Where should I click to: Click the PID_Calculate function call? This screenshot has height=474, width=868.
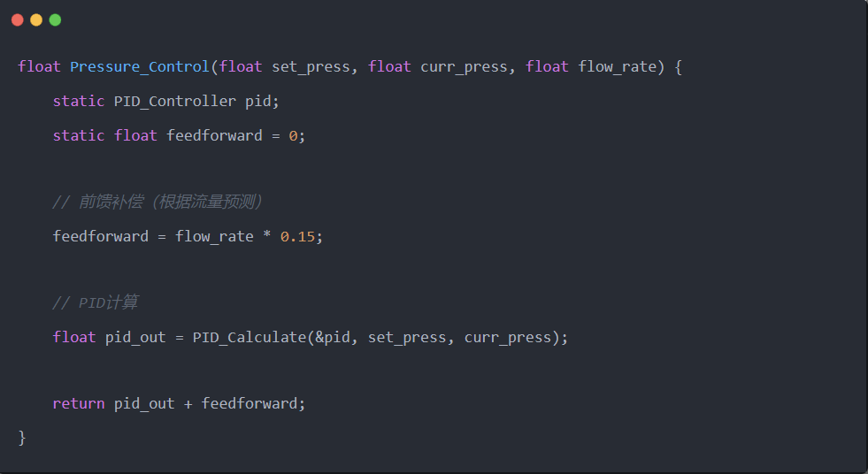coord(249,337)
